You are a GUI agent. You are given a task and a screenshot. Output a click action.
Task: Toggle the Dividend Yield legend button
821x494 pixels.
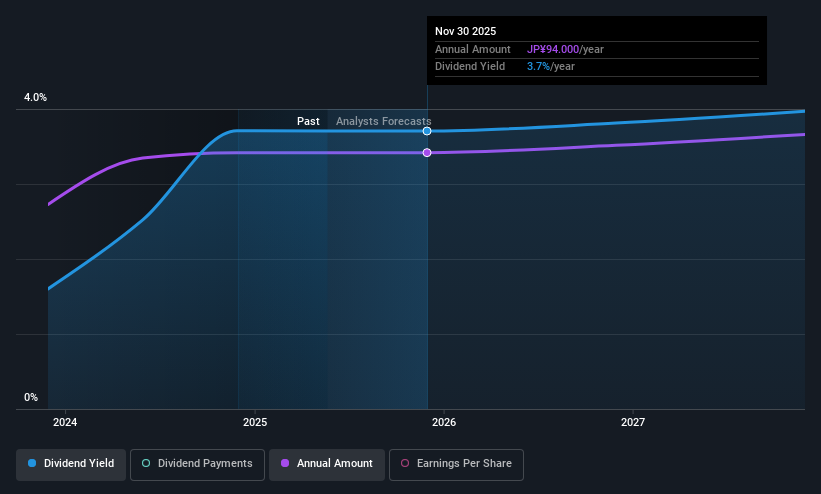tap(71, 465)
